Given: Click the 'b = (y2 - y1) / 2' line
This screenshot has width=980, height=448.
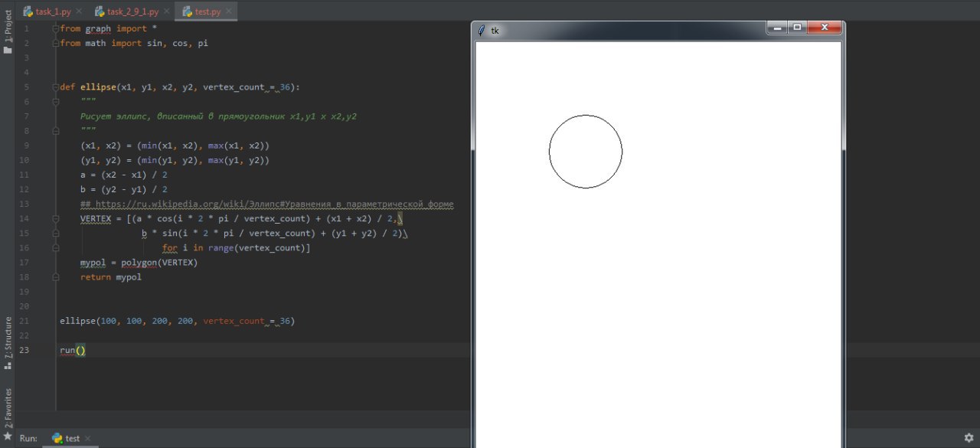Looking at the screenshot, I should point(124,190).
